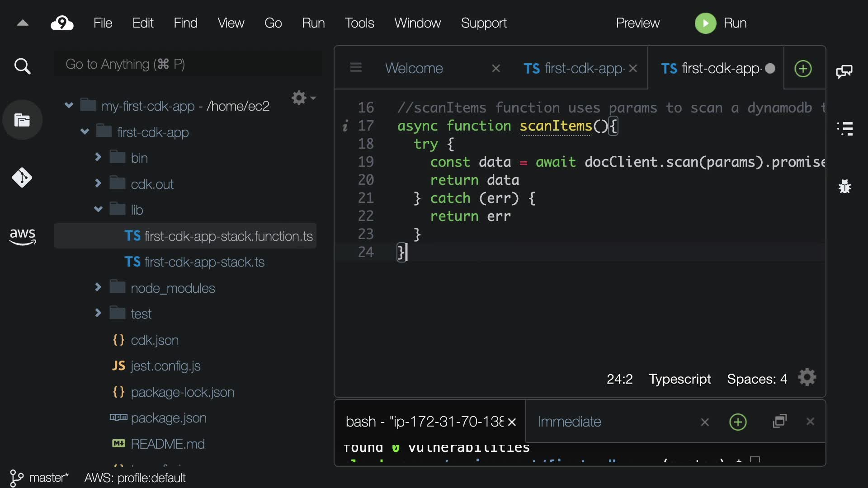Open the search panel magnifier icon
The image size is (868, 488).
[22, 66]
